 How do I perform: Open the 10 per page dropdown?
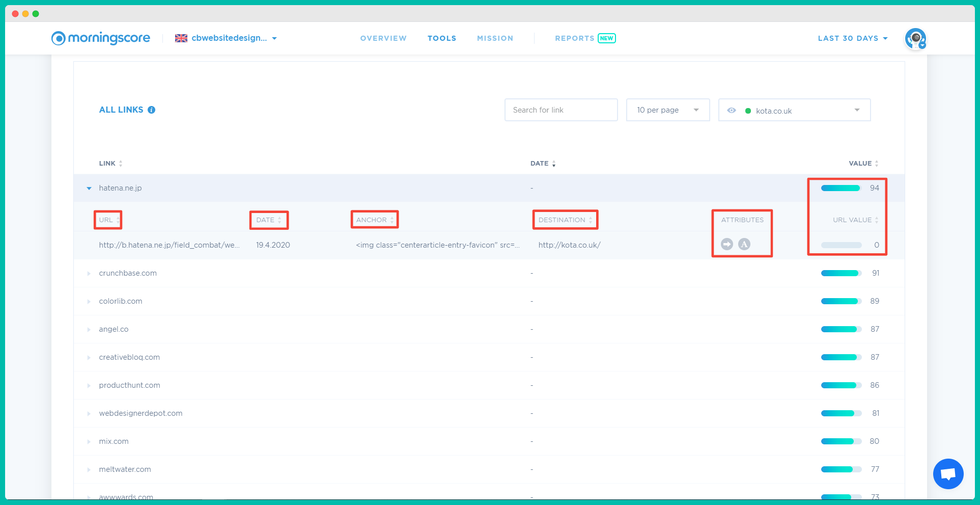click(x=668, y=110)
